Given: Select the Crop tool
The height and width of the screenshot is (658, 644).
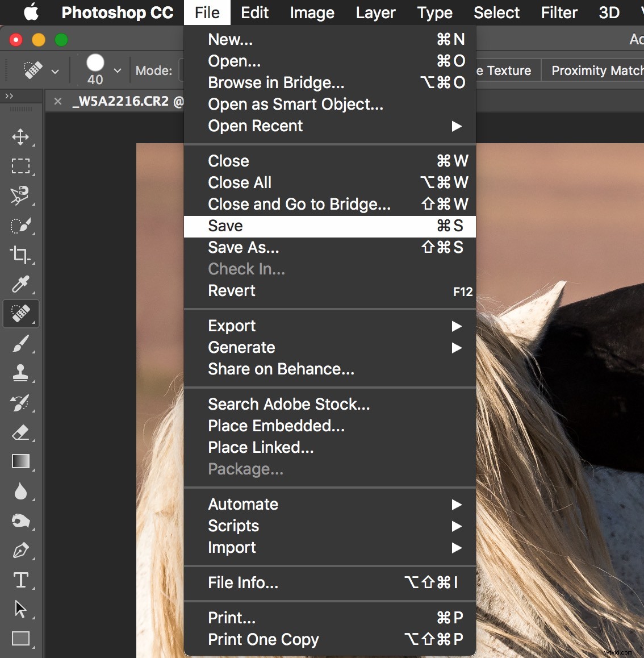Looking at the screenshot, I should [21, 255].
